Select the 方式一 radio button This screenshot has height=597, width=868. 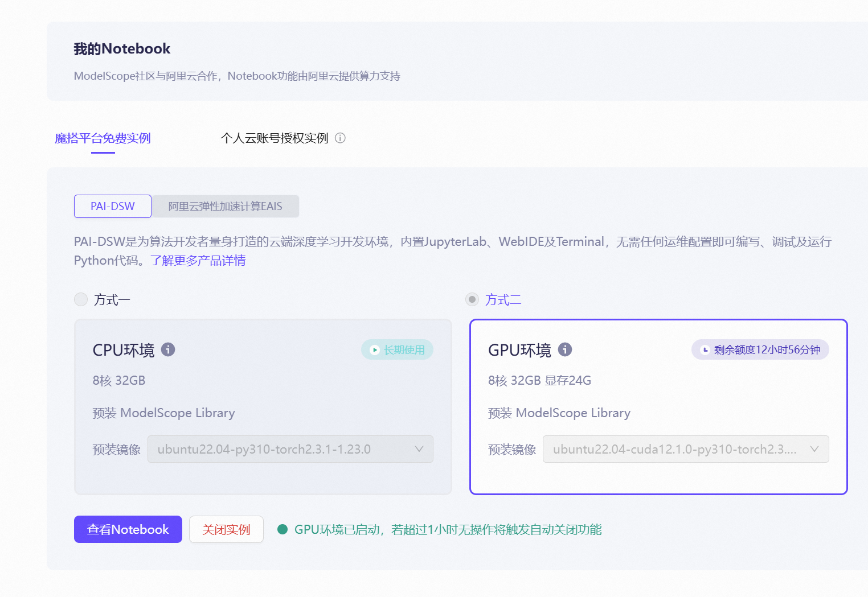click(80, 299)
